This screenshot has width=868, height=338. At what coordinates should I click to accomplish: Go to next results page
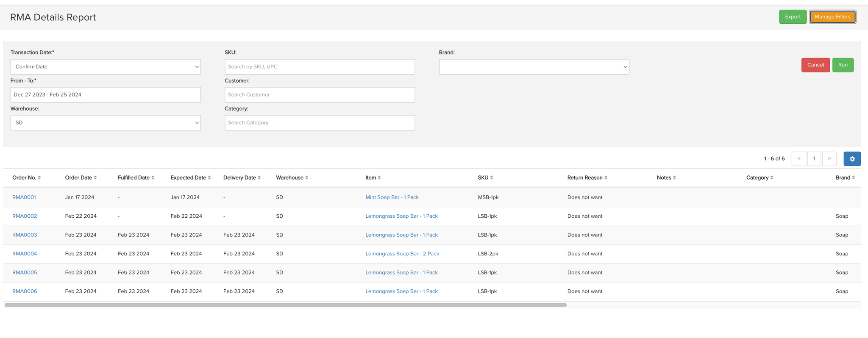[829, 159]
